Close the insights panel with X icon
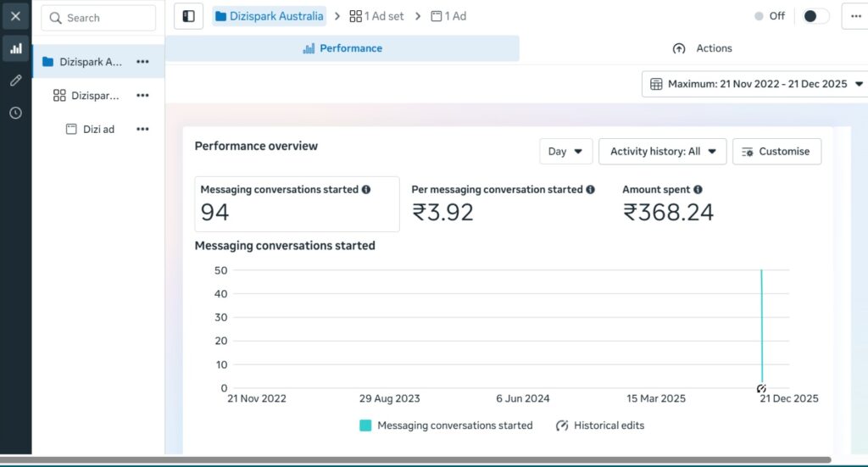The height and width of the screenshot is (467, 868). (x=15, y=16)
